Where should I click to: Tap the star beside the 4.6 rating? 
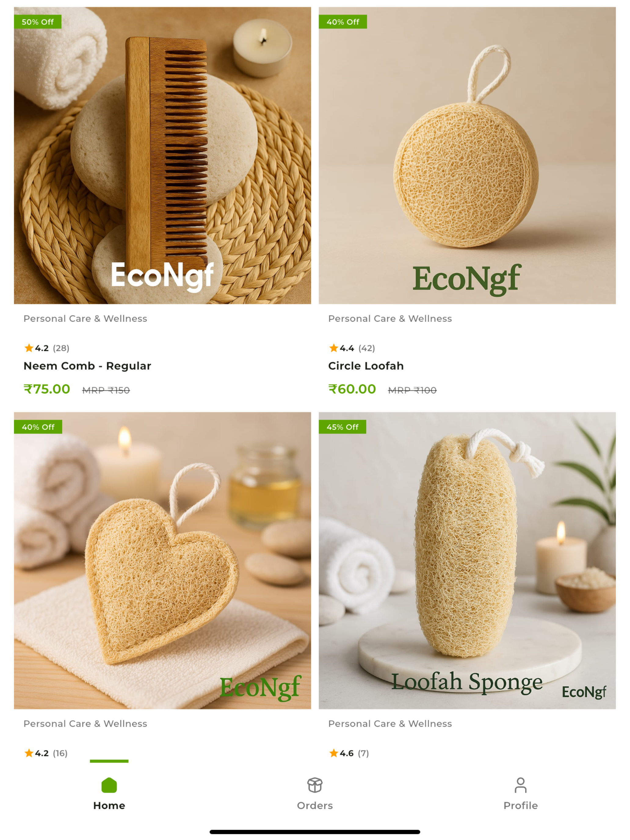333,753
